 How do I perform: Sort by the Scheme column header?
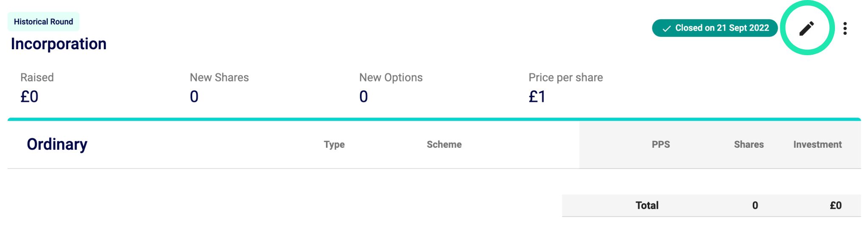point(444,145)
